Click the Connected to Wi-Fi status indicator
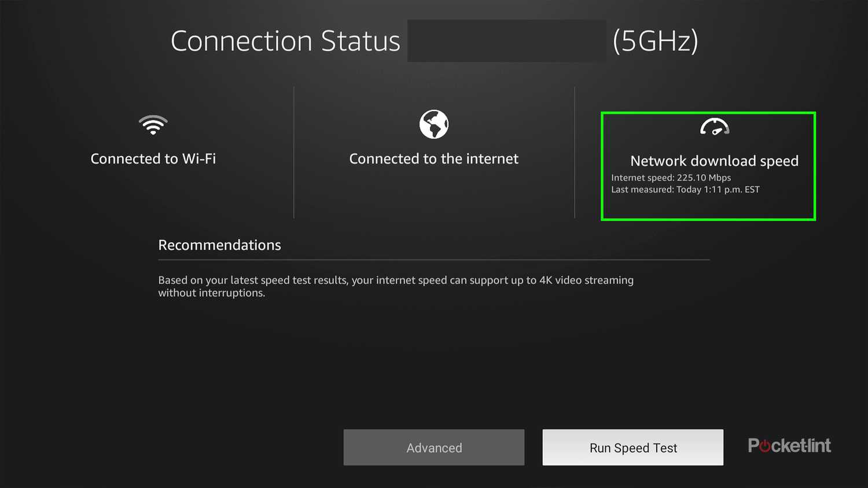 click(x=153, y=141)
